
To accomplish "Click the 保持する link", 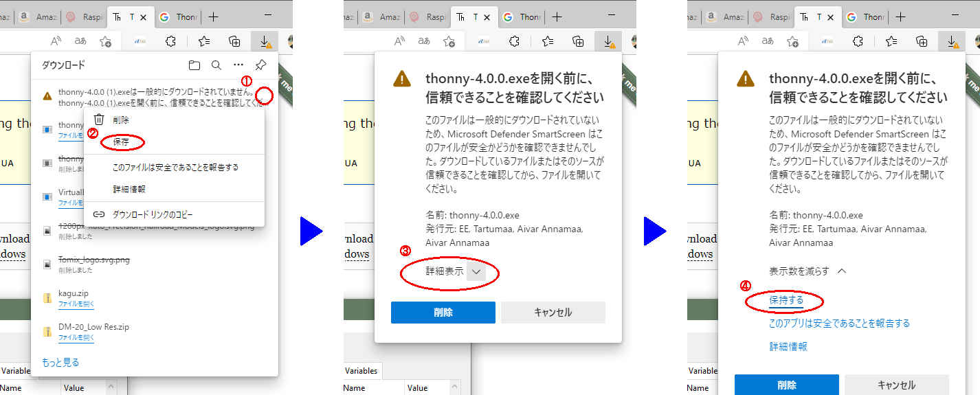I will coord(786,300).
